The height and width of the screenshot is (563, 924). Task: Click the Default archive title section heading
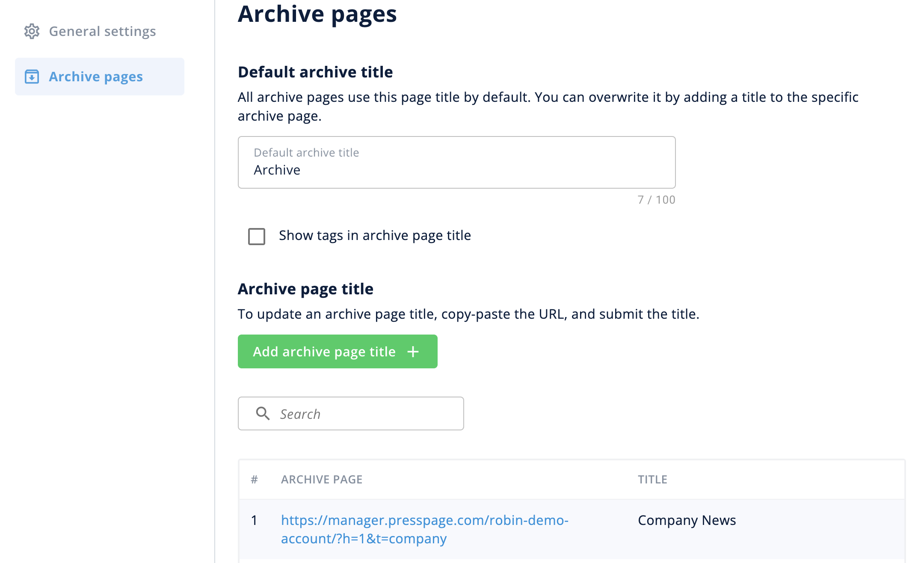coord(315,72)
